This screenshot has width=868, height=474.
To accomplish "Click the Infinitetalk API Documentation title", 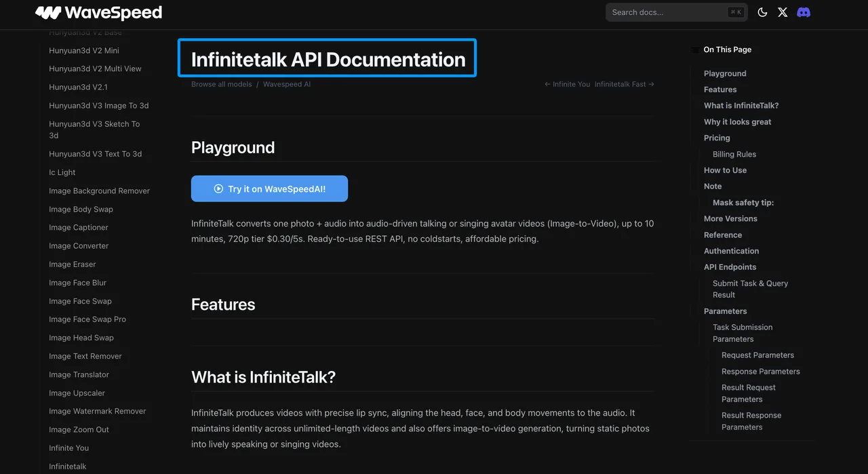I will tap(328, 59).
